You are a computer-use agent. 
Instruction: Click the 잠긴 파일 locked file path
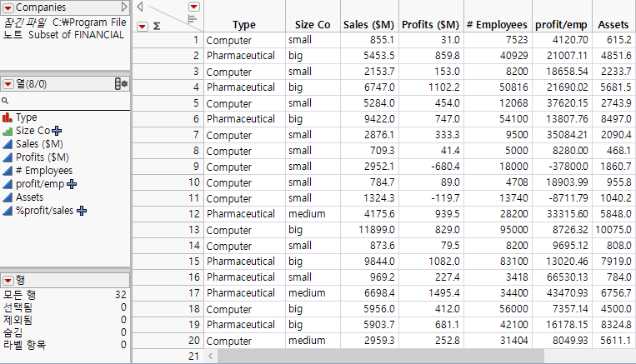(65, 22)
